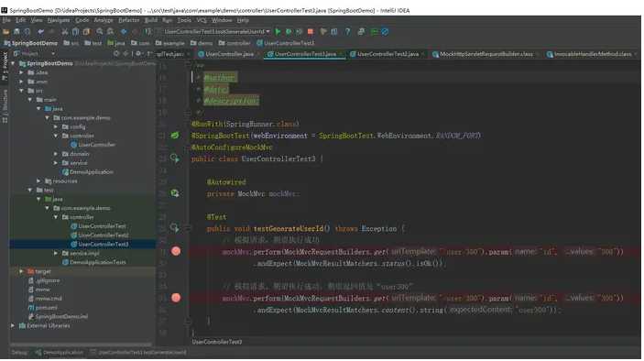Click SpringBootDemo breadcrumb in navigation bar
This screenshot has height=361, width=644.
click(31, 43)
